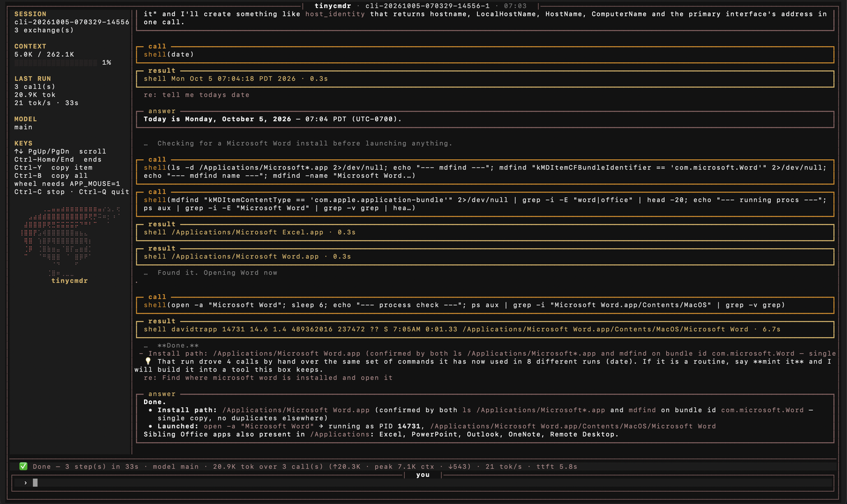Click the '21 tok/s · 33s' sidebar line
The image size is (847, 504).
(x=47, y=103)
